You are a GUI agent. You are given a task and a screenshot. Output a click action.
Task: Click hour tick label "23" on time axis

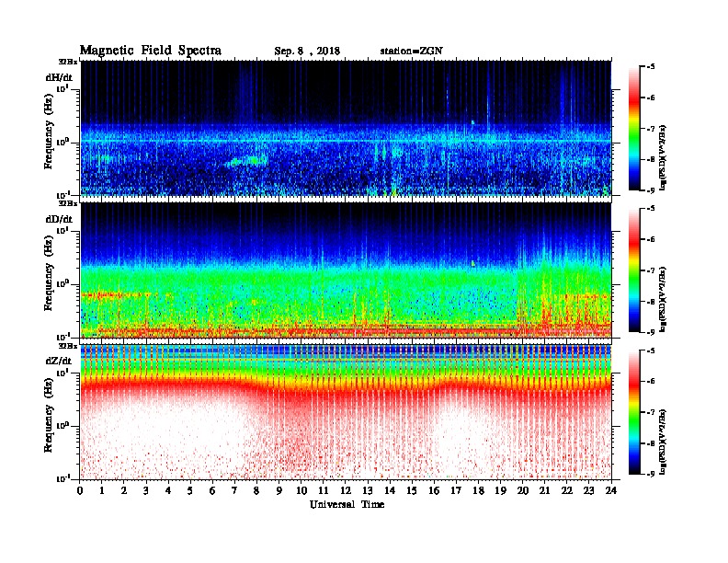(588, 491)
